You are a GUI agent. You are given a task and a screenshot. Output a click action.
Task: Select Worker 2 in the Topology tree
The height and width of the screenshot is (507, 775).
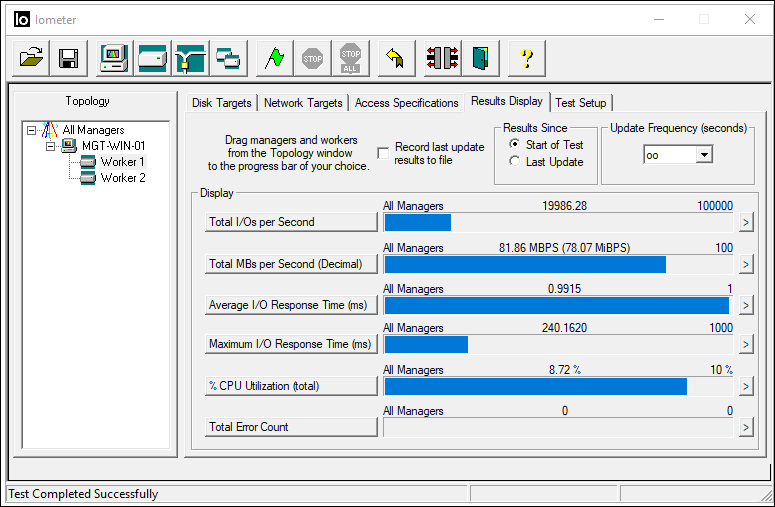coord(122,178)
